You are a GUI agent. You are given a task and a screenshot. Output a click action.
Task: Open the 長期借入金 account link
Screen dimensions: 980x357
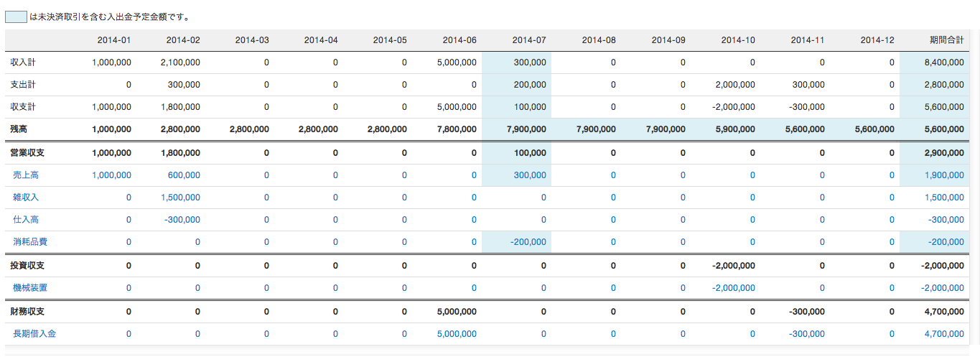click(34, 334)
